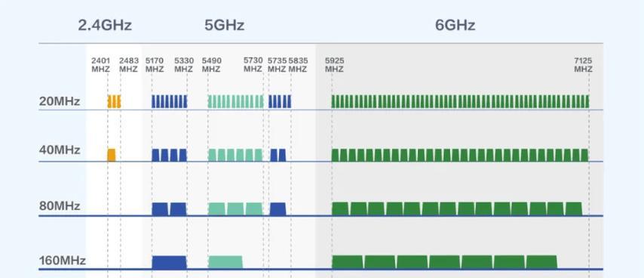Click the light green 160MHz channel block
The image size is (644, 278).
pos(225,262)
